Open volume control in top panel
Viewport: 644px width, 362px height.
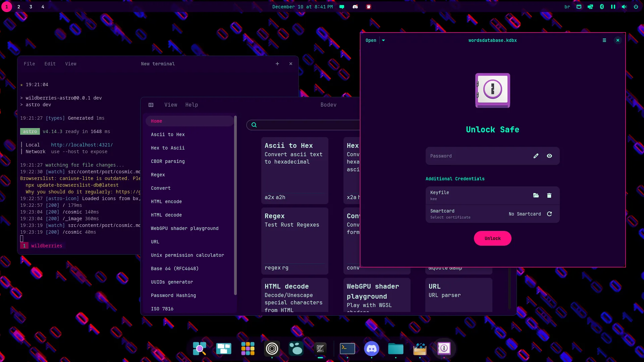(624, 7)
